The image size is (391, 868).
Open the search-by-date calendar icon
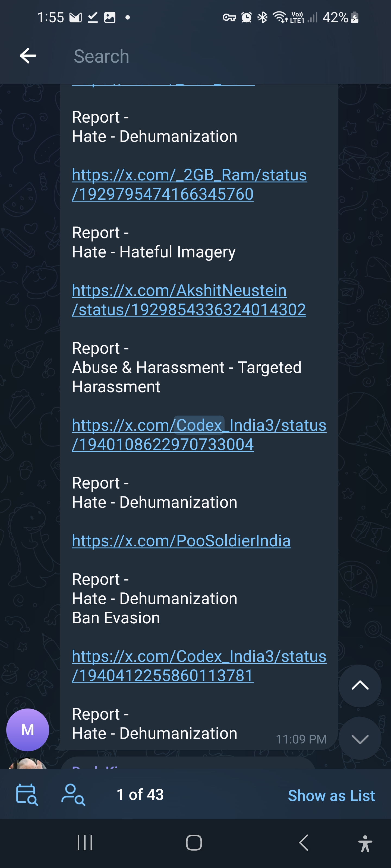point(27,794)
